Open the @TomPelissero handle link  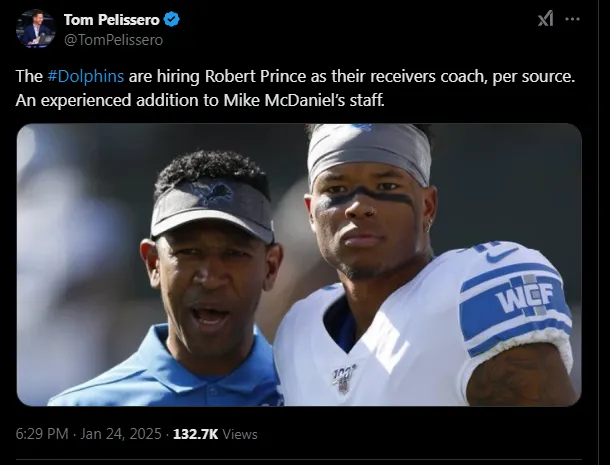click(113, 40)
